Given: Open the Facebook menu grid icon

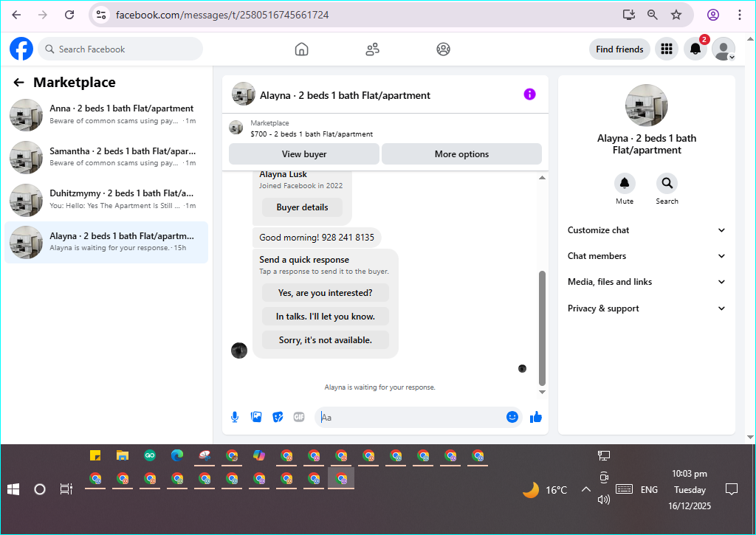Looking at the screenshot, I should [x=667, y=49].
